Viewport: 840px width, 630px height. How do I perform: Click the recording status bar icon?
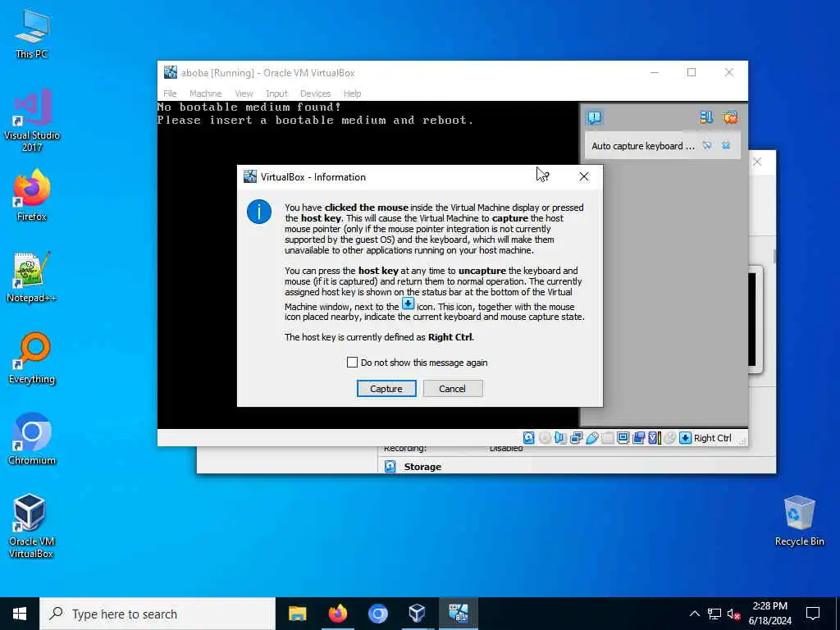(x=638, y=438)
